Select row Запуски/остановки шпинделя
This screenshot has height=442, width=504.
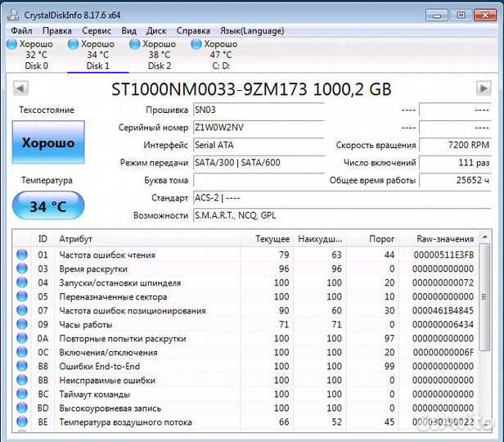[245, 282]
